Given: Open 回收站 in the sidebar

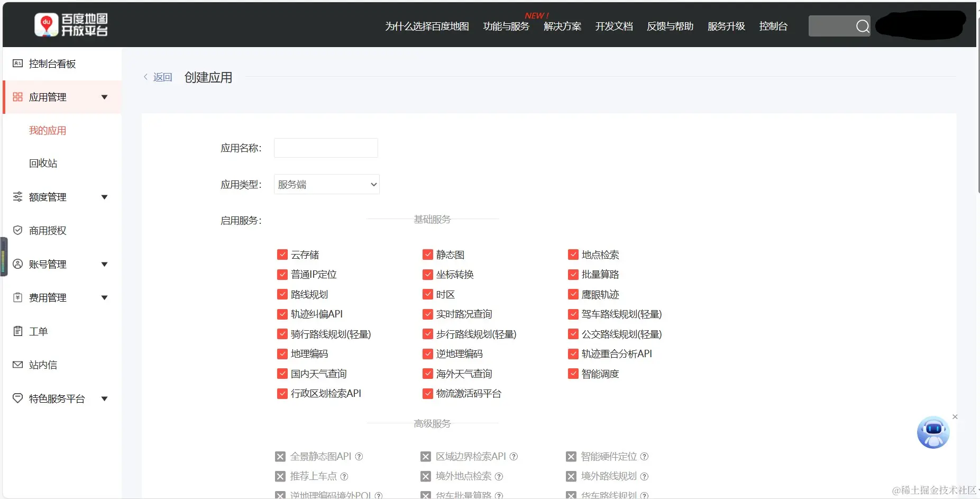Looking at the screenshot, I should pyautogui.click(x=43, y=163).
